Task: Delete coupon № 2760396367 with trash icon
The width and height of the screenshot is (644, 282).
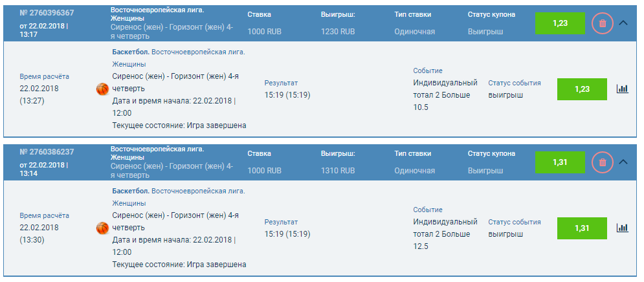Action: coord(603,23)
